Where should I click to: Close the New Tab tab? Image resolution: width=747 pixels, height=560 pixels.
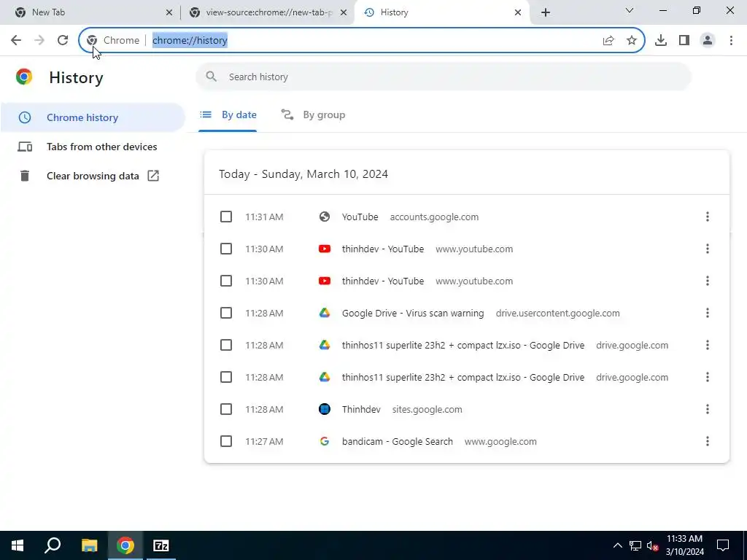tap(169, 12)
